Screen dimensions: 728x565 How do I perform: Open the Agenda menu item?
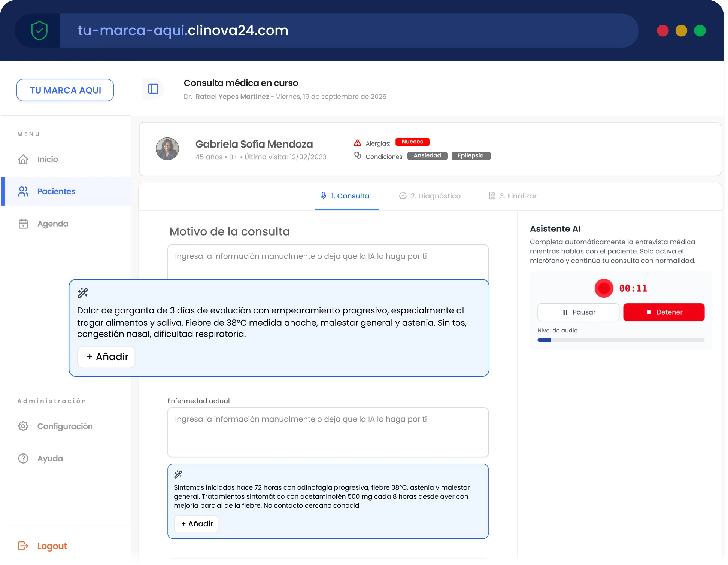66,224
